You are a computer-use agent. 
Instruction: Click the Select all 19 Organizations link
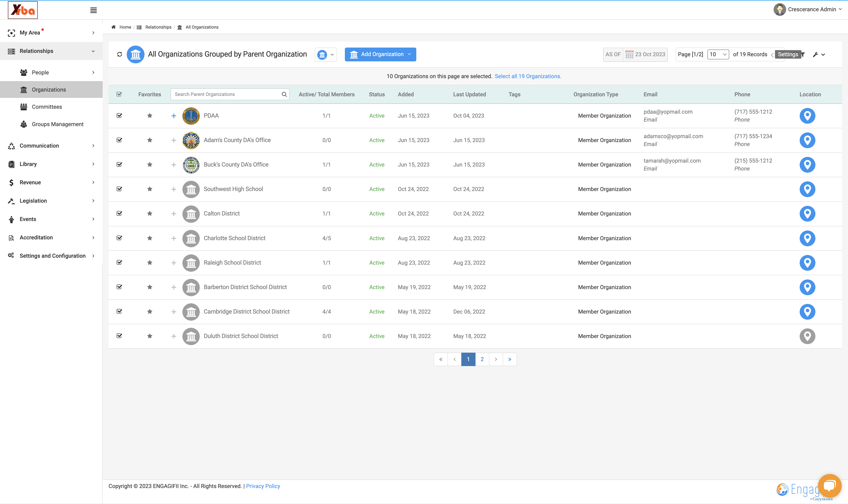click(528, 76)
